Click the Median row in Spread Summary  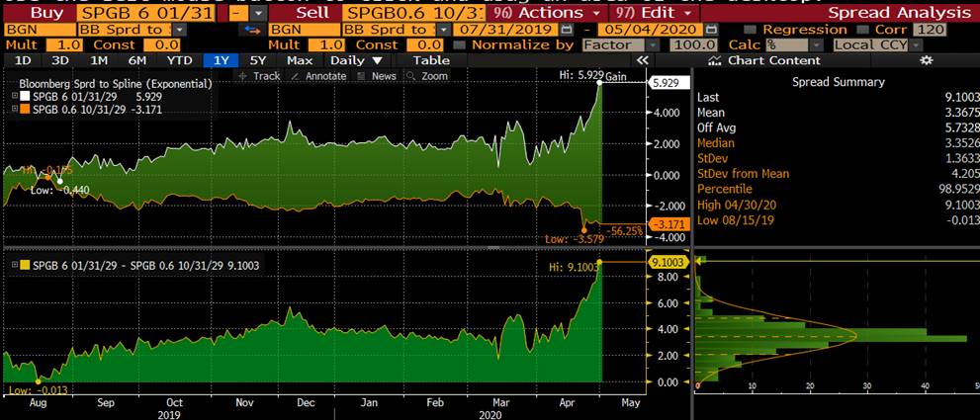(837, 143)
